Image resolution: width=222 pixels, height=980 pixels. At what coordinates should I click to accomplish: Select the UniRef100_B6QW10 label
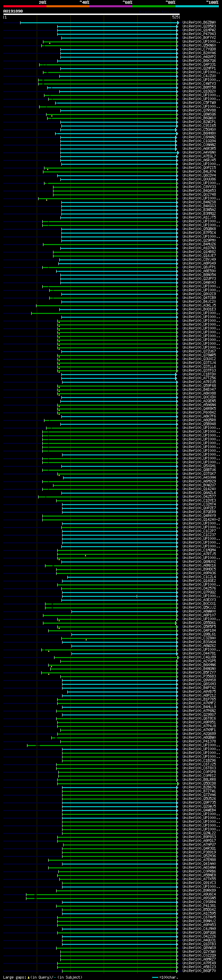[199, 118]
